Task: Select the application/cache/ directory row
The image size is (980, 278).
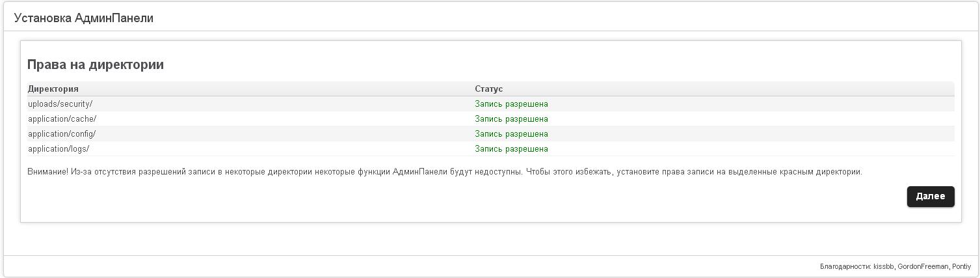Action: click(62, 119)
